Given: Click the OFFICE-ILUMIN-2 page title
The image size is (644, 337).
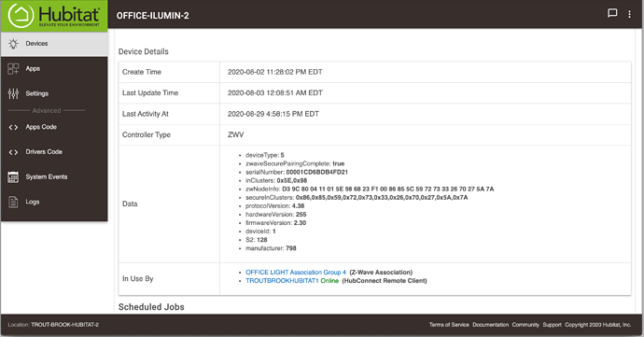Looking at the screenshot, I should tap(153, 16).
